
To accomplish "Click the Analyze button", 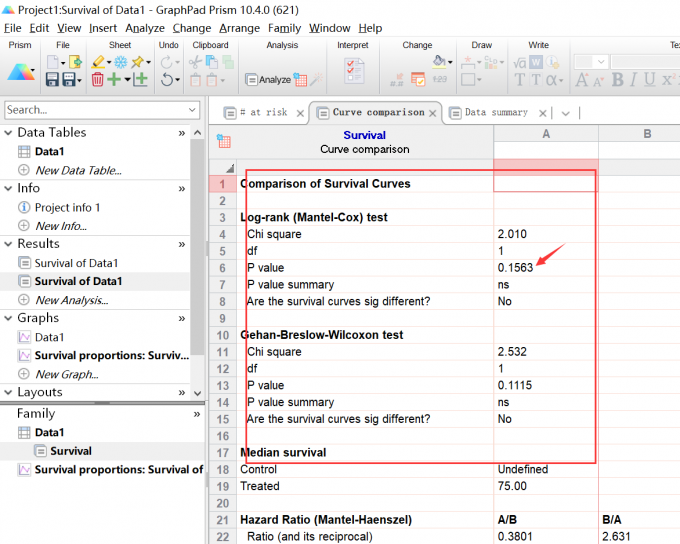I will [x=268, y=80].
